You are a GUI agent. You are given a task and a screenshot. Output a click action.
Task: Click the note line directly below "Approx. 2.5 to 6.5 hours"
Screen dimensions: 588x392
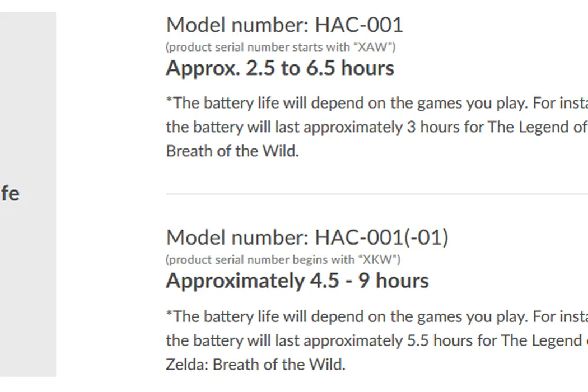coord(376,103)
